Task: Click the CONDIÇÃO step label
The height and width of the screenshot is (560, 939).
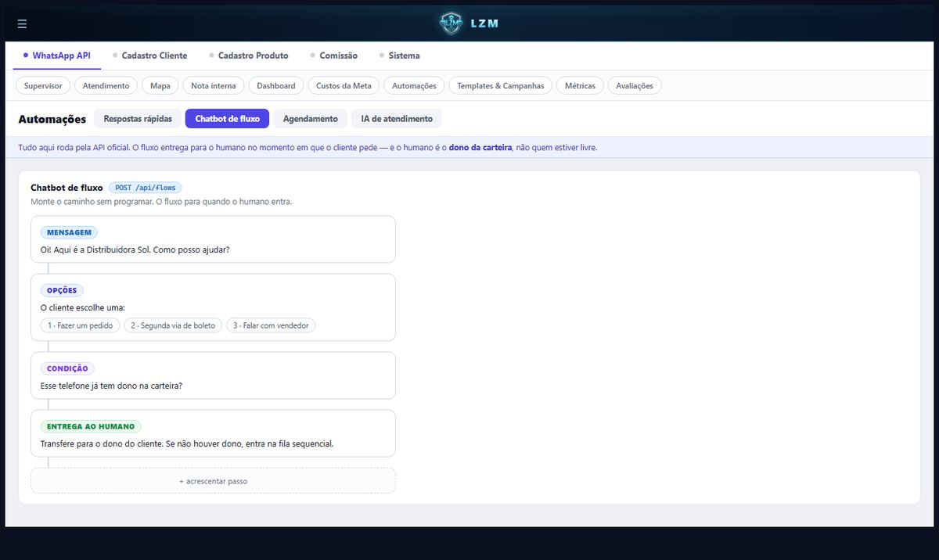Action: 67,368
